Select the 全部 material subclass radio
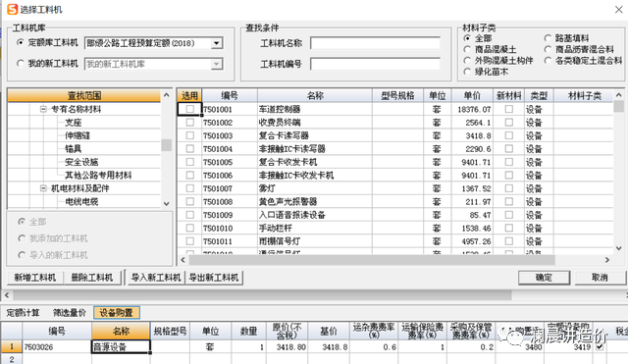Image resolution: width=628 pixels, height=364 pixels. (x=467, y=38)
